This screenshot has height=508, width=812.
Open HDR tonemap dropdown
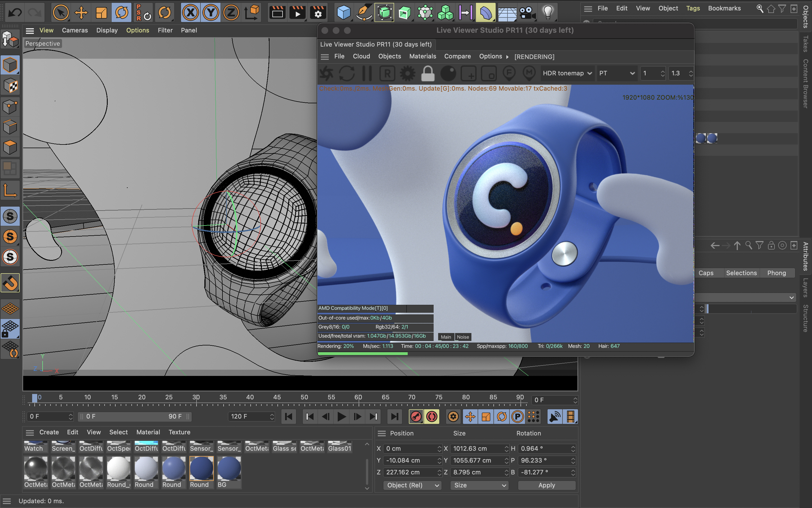(567, 73)
